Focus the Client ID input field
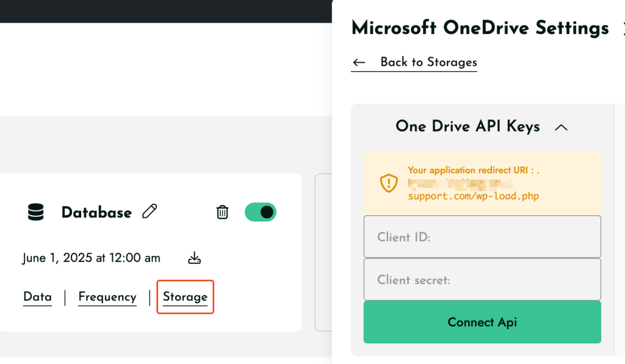Image resolution: width=625 pixels, height=364 pixels. point(482,237)
